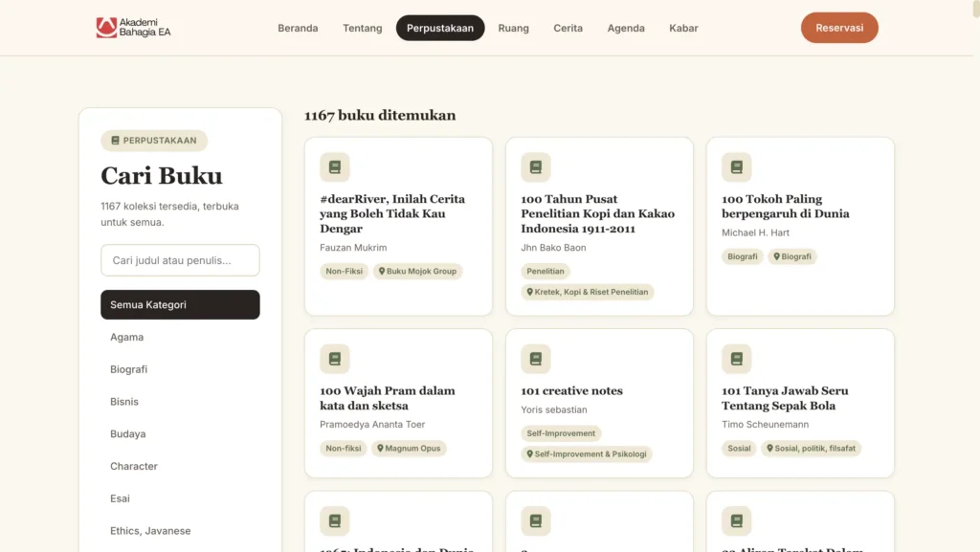Choose the Bisnis category
Image resolution: width=980 pixels, height=552 pixels.
point(180,402)
